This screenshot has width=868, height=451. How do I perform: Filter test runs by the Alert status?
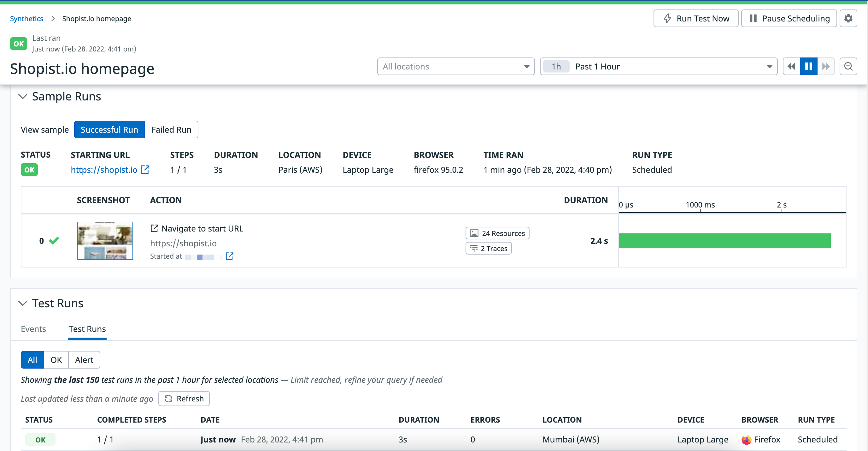pos(84,360)
